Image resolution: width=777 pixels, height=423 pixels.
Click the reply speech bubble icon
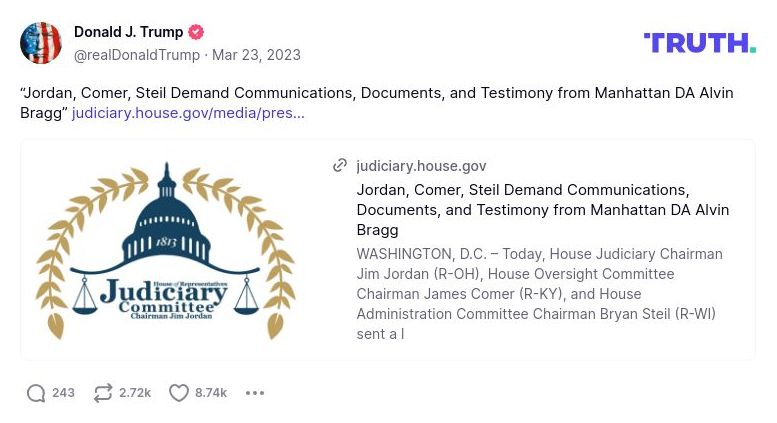(36, 393)
